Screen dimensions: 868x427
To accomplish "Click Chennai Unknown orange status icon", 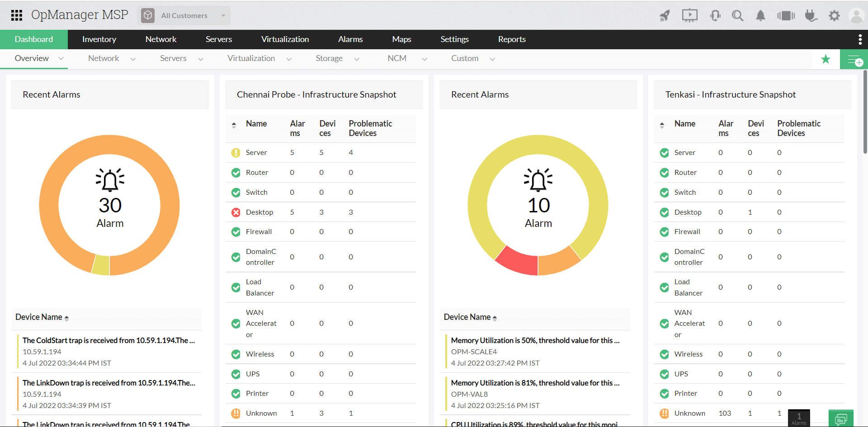I will (x=236, y=413).
